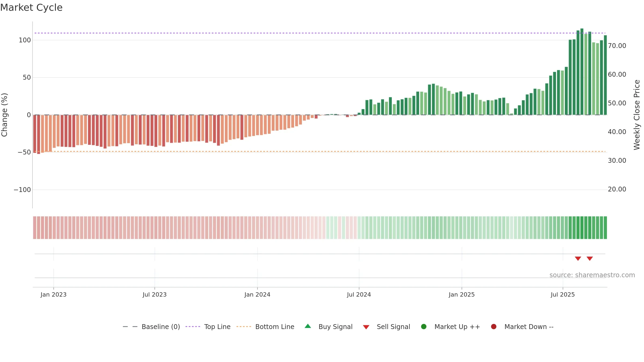
Task: Click the tallest green bar above the Top Line
Action: coord(582,72)
